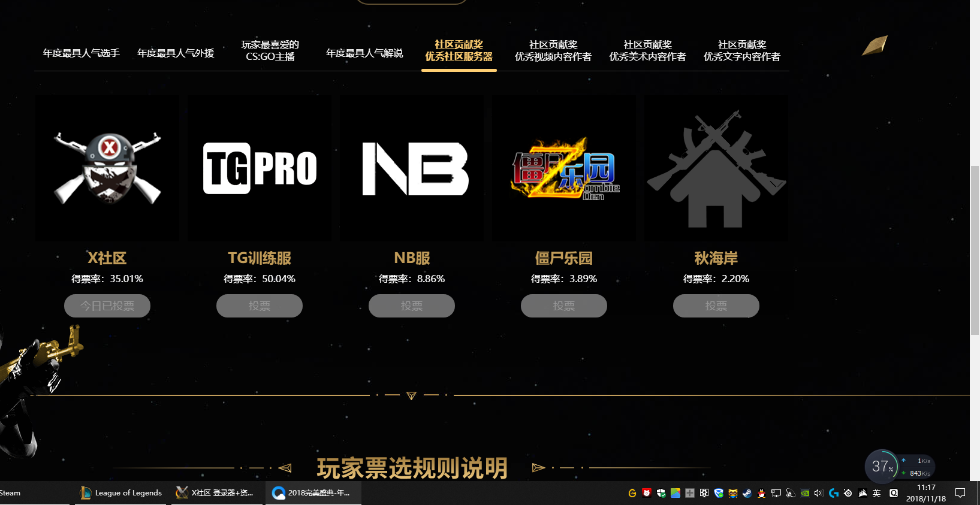Click the 37% memory usage floating widget

coord(882,467)
